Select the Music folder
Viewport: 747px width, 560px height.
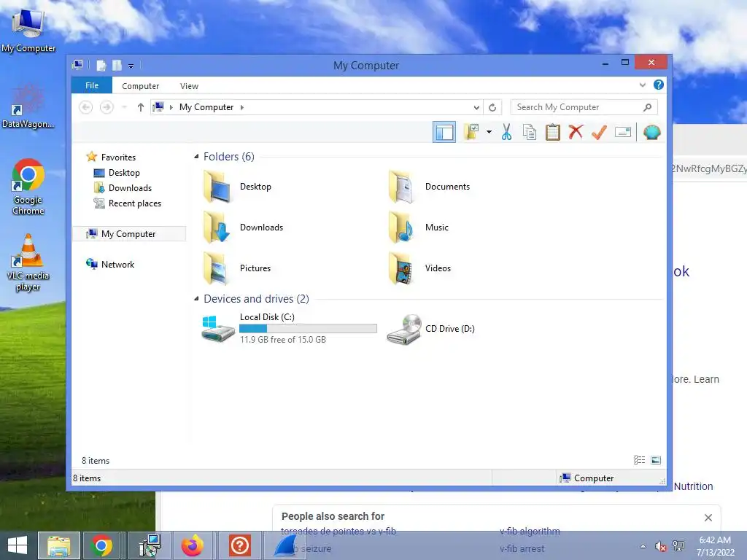tap(419, 227)
